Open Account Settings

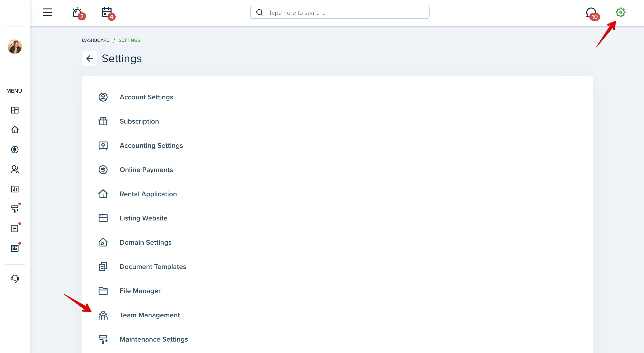click(x=146, y=97)
